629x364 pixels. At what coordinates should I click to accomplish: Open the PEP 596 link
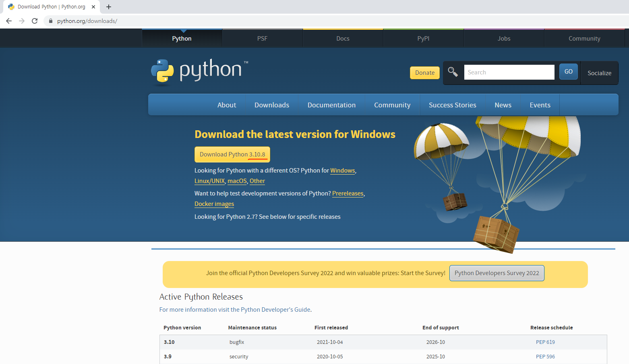pos(545,357)
